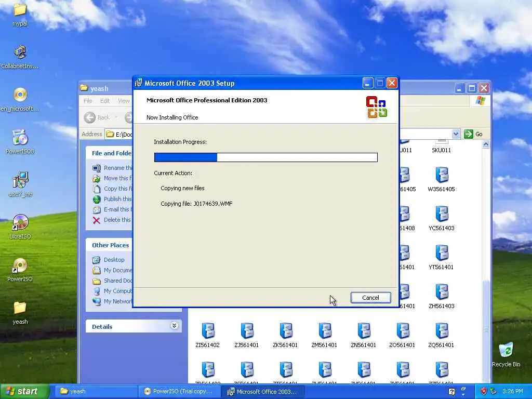Go to My Computer link

(x=112, y=291)
